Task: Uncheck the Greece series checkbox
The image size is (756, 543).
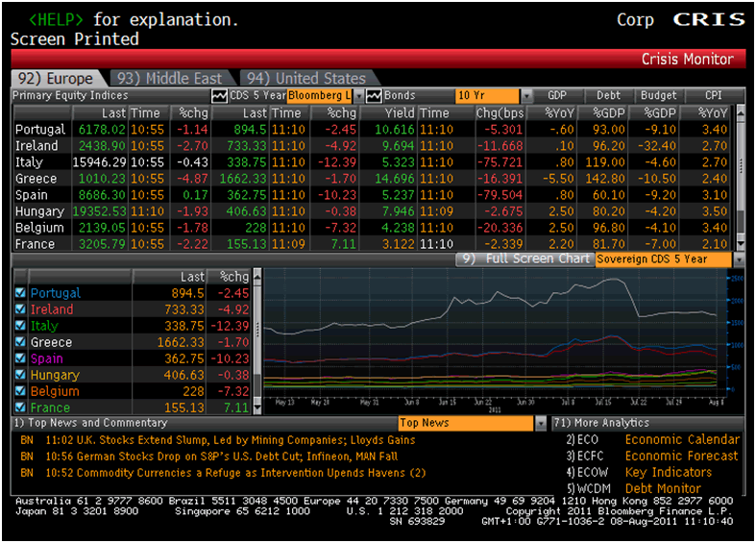Action: pos(20,342)
